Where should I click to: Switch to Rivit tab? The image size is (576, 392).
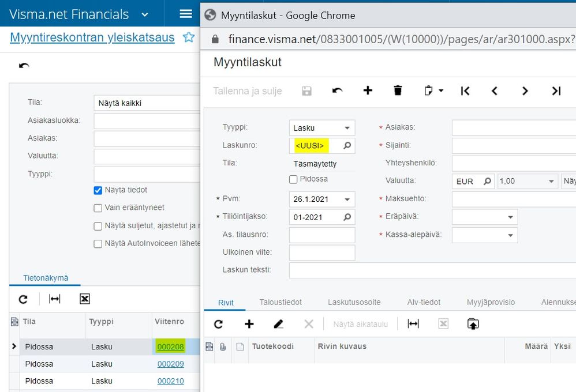pos(226,303)
